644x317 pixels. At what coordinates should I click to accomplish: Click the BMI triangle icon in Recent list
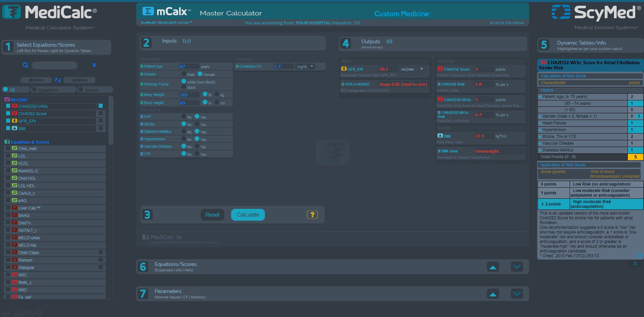coord(15,128)
